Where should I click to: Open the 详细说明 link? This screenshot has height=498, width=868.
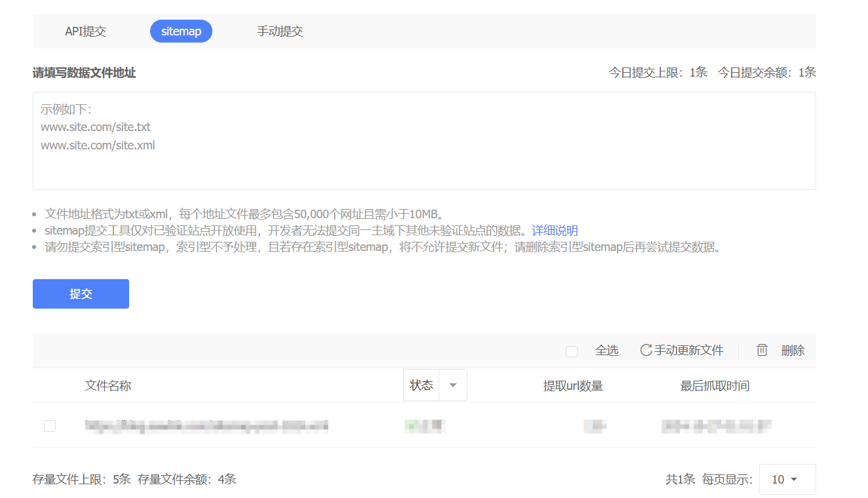pos(555,231)
